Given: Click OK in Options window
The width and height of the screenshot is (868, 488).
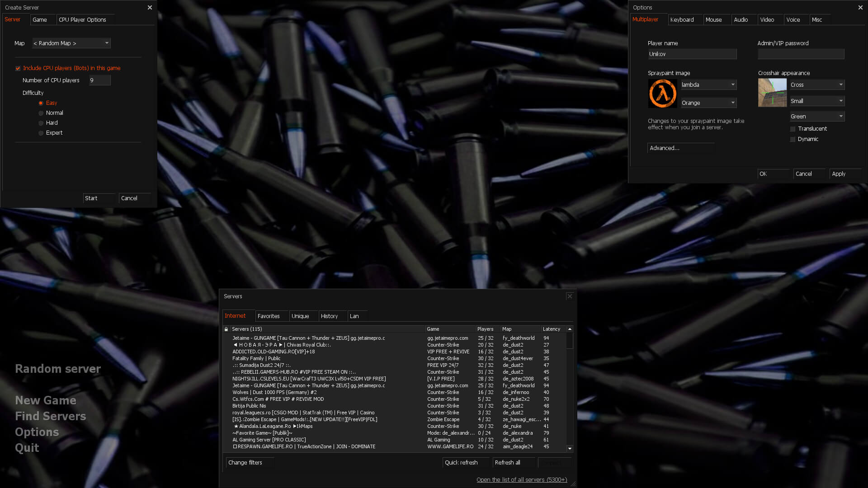Looking at the screenshot, I should tap(774, 174).
